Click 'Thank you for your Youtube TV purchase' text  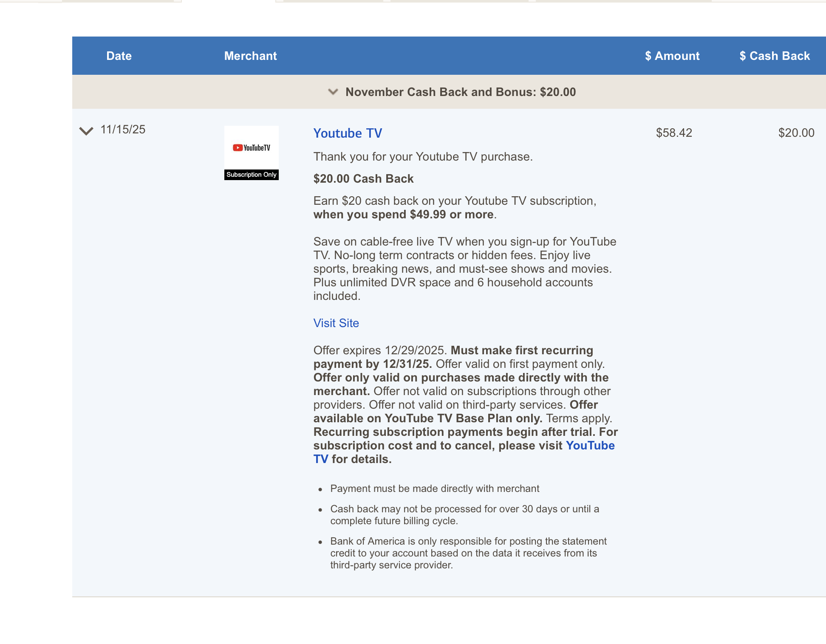click(423, 157)
